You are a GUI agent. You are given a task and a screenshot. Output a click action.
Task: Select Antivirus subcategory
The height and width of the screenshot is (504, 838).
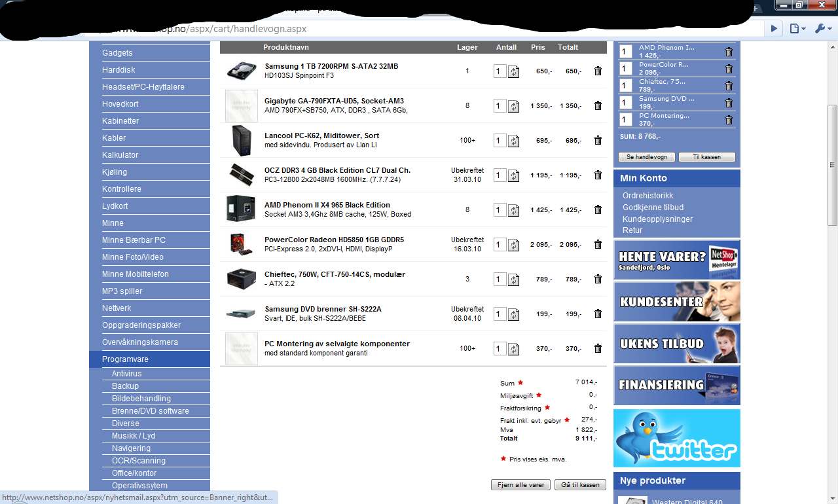tap(126, 374)
